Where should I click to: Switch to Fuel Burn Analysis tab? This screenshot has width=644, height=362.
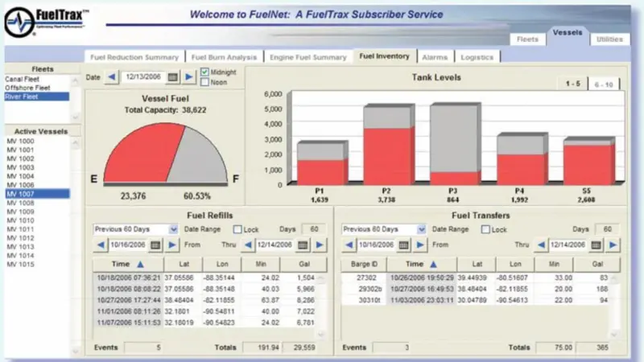coord(225,57)
